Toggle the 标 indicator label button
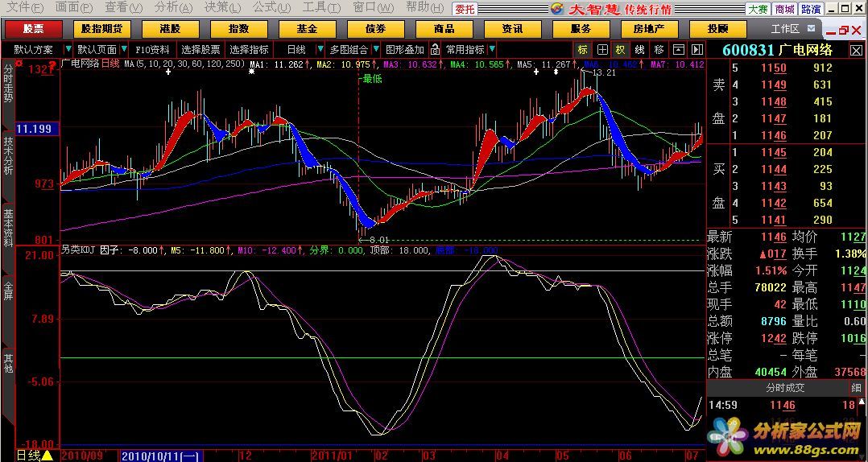This screenshot has height=462, width=868. (582, 50)
